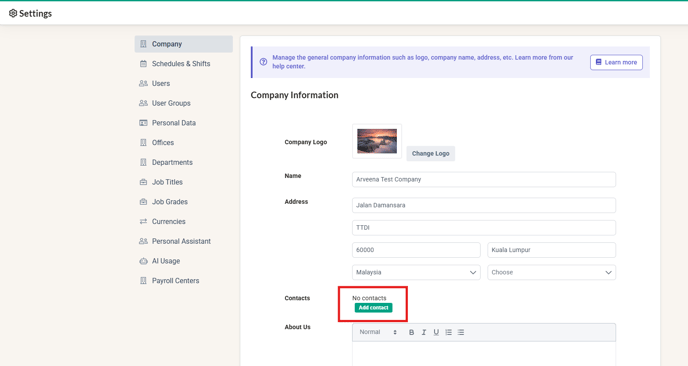The width and height of the screenshot is (688, 366).
Task: Click the Kuala Lumpur city field
Action: pyautogui.click(x=552, y=250)
